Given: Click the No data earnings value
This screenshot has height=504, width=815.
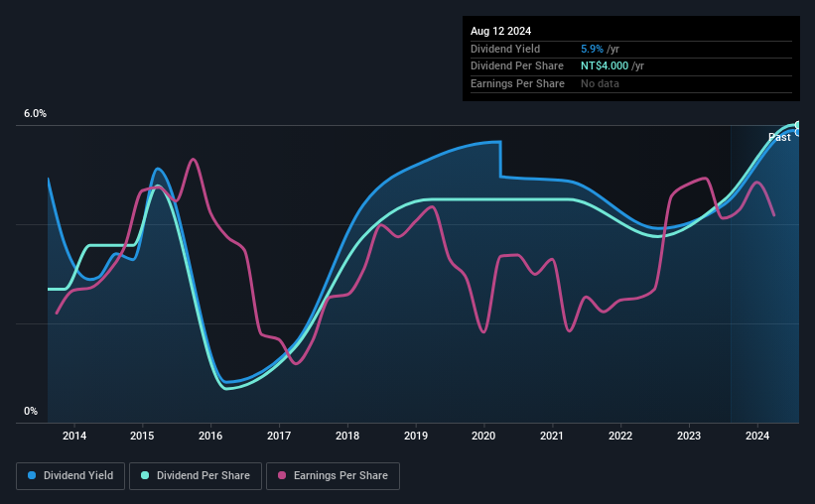Looking at the screenshot, I should tap(600, 83).
